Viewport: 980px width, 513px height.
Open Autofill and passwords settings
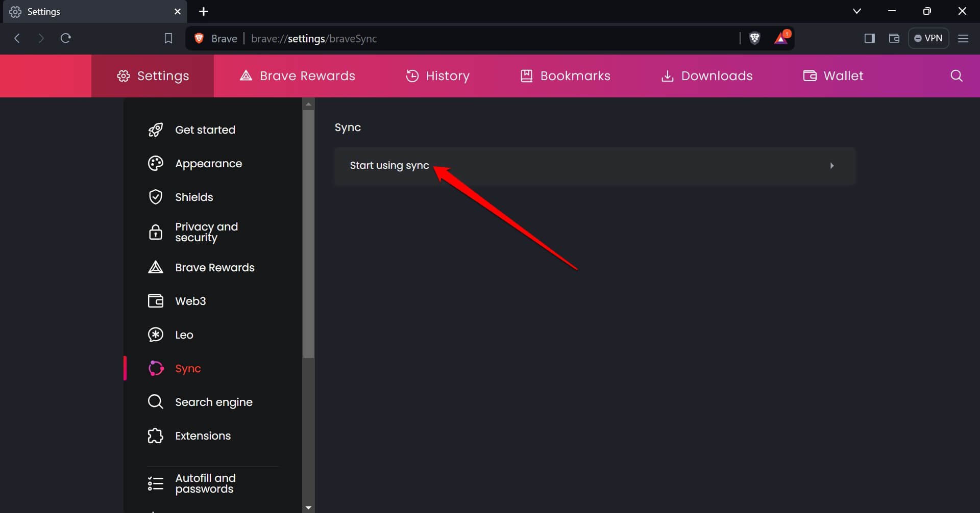[205, 483]
